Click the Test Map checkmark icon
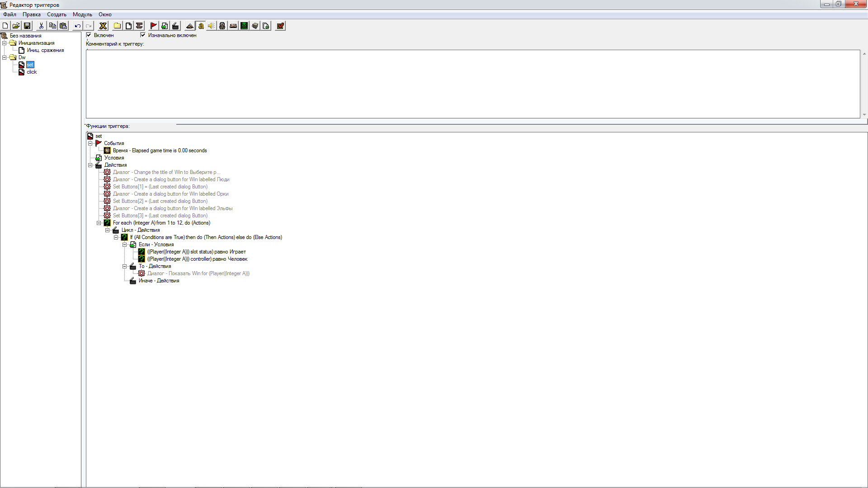This screenshot has height=488, width=868. pyautogui.click(x=280, y=26)
